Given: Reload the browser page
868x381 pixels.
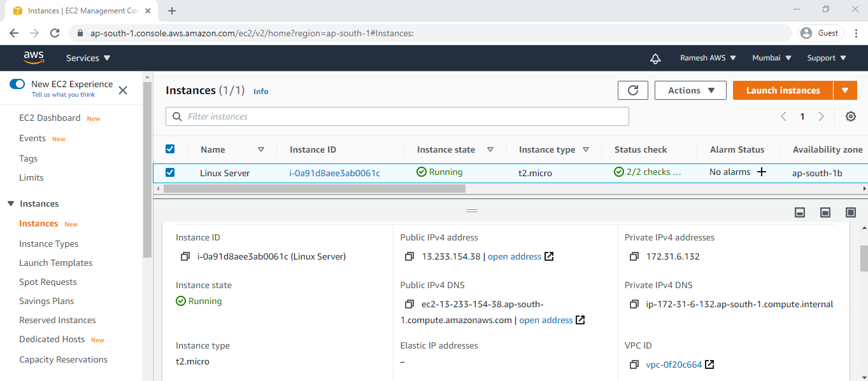Looking at the screenshot, I should click(x=55, y=33).
